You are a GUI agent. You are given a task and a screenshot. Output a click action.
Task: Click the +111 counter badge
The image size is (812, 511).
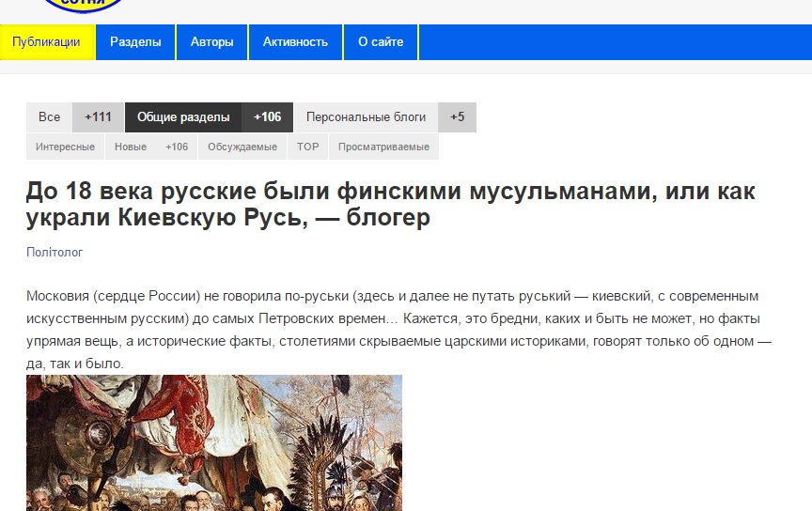point(98,117)
